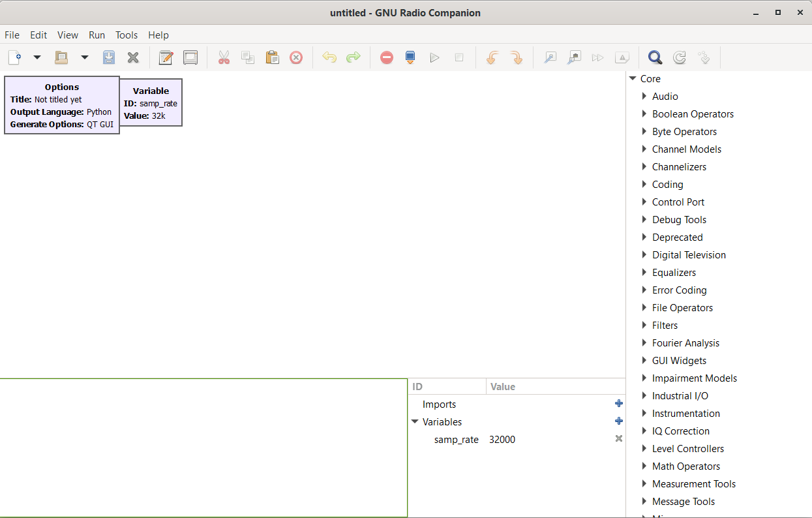Click the Find blocks magnifier icon
This screenshot has height=518, width=812.
pyautogui.click(x=655, y=57)
